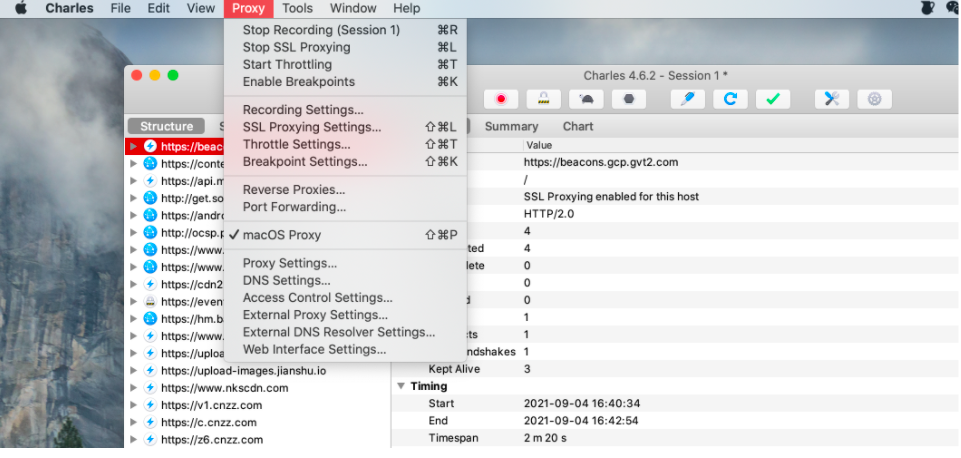961x458 pixels.
Task: Open Compose with the blue pen icon
Action: [x=688, y=99]
